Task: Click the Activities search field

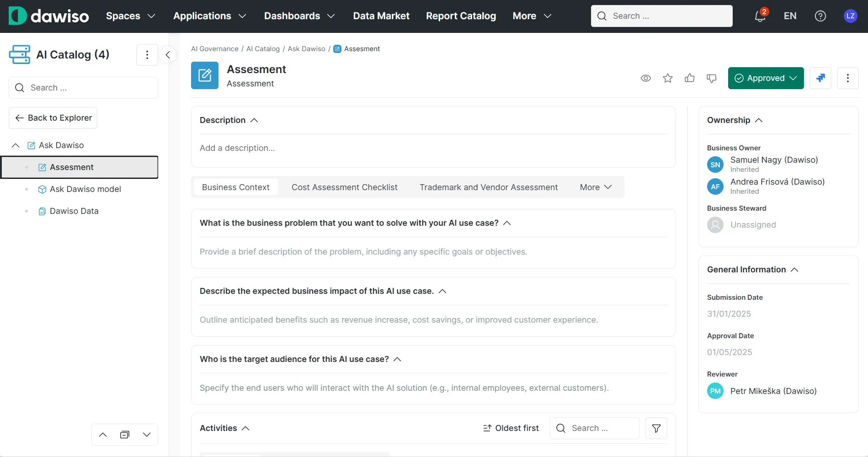Action: (x=595, y=428)
